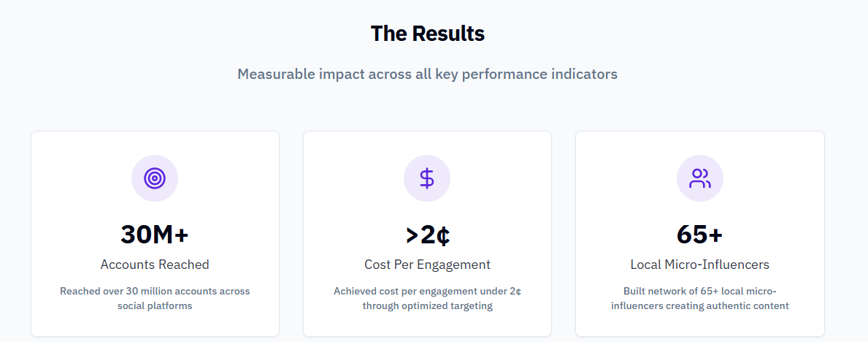Click the Local Micro-Influencers label
The height and width of the screenshot is (342, 868).
(x=699, y=265)
